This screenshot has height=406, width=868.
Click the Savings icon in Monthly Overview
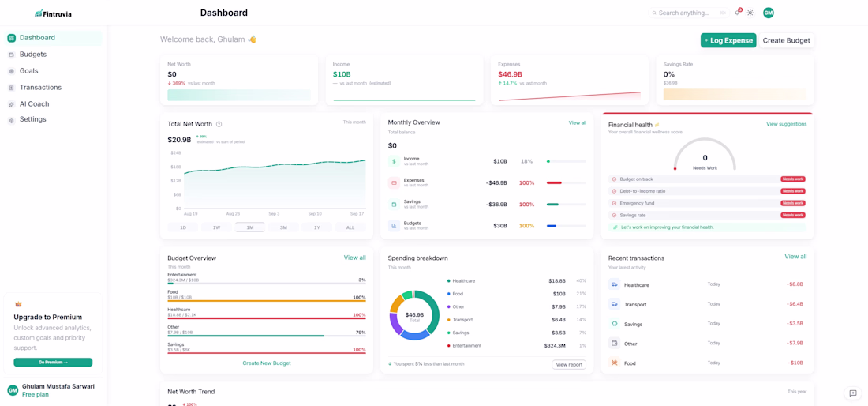[394, 205]
